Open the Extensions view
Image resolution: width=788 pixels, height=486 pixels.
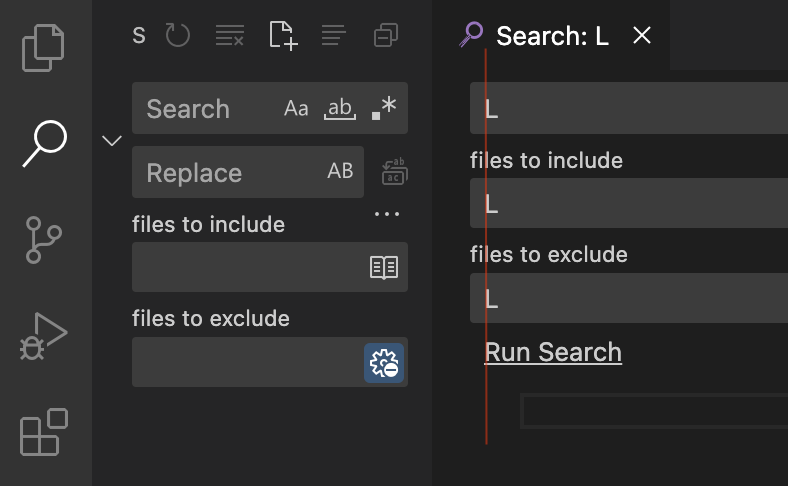tap(44, 432)
